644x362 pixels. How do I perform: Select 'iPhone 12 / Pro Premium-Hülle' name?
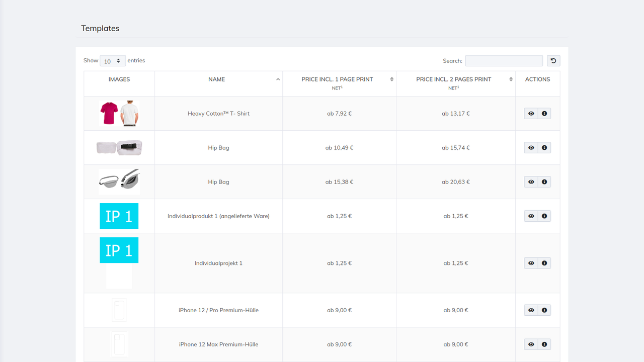click(218, 310)
